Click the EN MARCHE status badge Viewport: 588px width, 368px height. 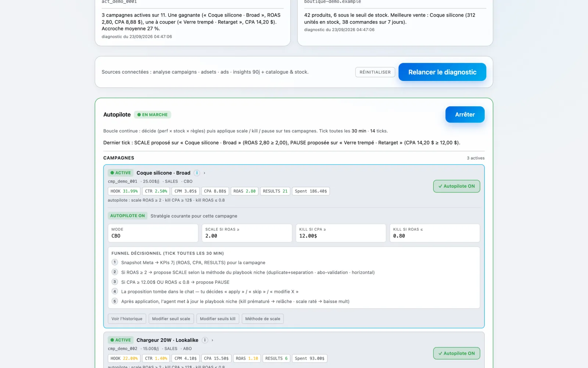(153, 115)
